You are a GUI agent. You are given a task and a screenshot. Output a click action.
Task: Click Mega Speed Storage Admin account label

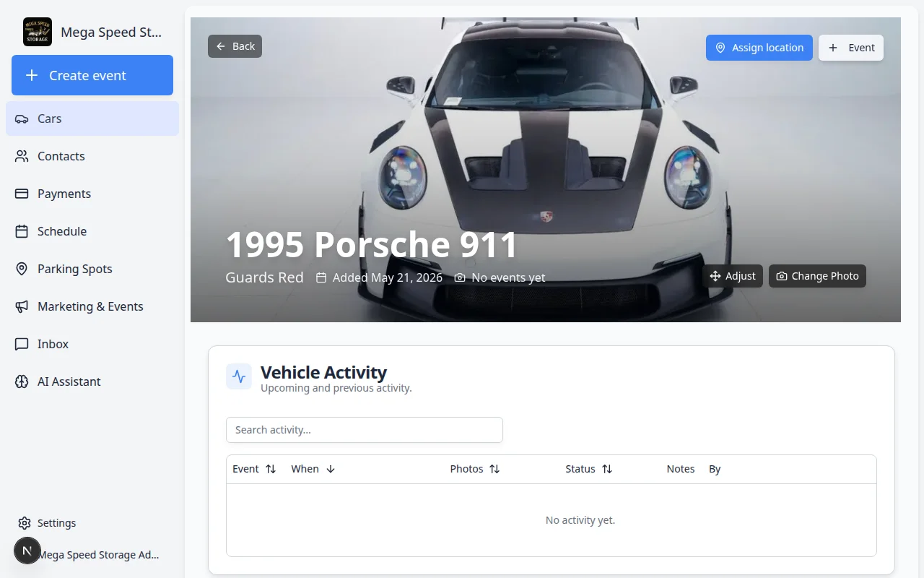click(x=98, y=555)
